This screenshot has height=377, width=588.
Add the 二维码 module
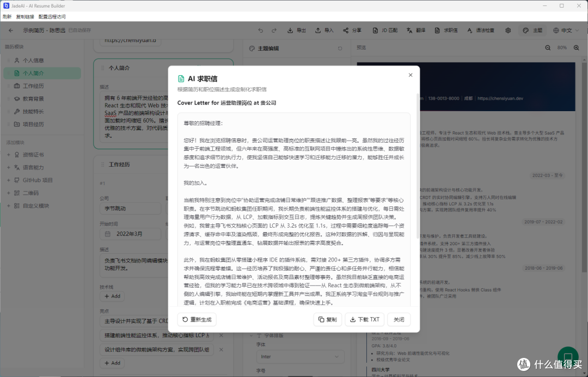click(x=42, y=193)
